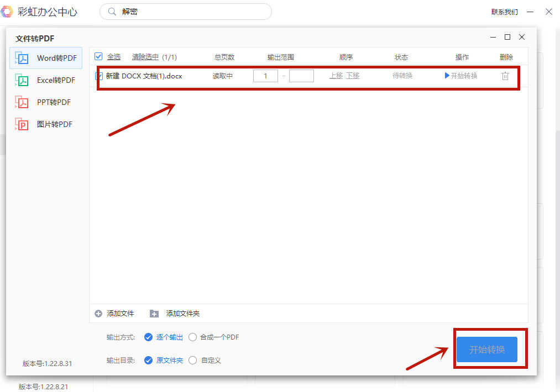The width and height of the screenshot is (560, 392).
Task: Click the 状态 column header
Action: 401,57
